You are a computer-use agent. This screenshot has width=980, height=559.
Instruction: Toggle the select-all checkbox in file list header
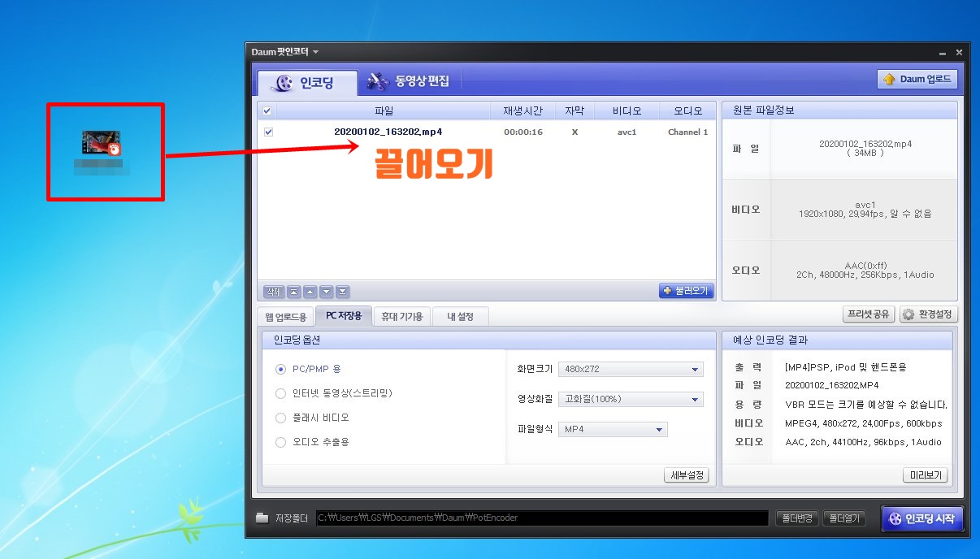tap(267, 110)
